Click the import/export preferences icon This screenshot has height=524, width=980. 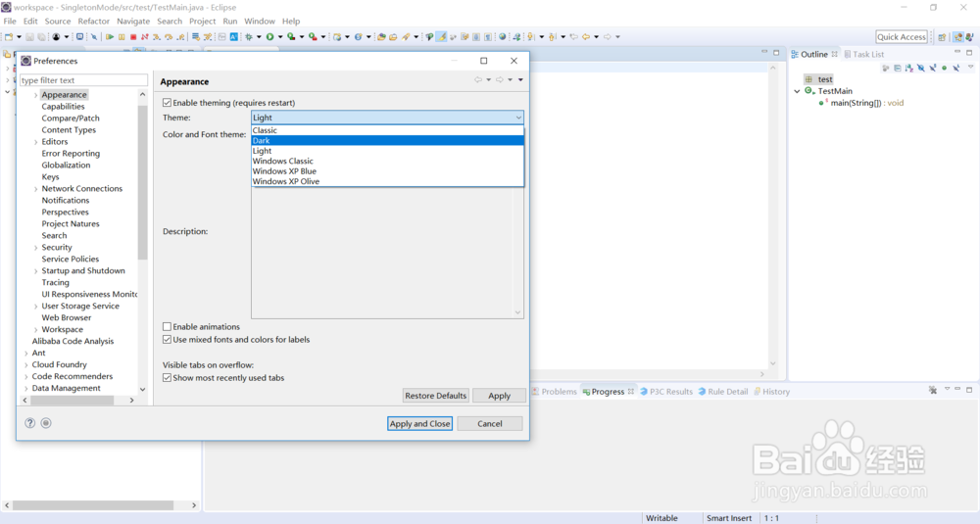pos(46,423)
